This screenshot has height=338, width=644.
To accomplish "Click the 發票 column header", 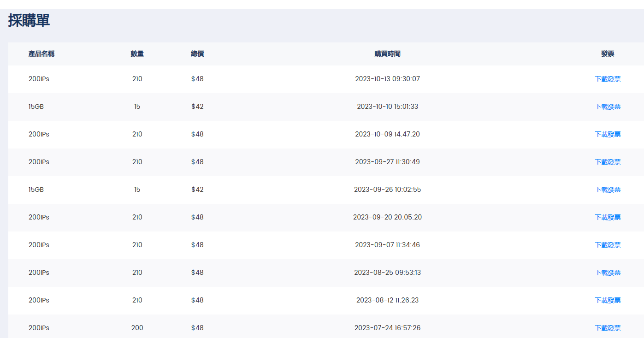I will coord(607,54).
